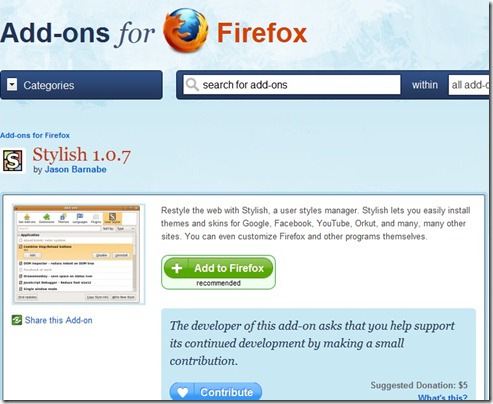Click the heart icon on Contribute

click(x=182, y=392)
